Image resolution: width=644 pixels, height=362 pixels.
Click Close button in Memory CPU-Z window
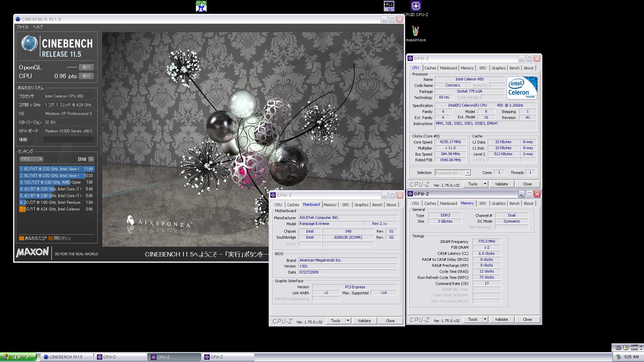click(527, 319)
